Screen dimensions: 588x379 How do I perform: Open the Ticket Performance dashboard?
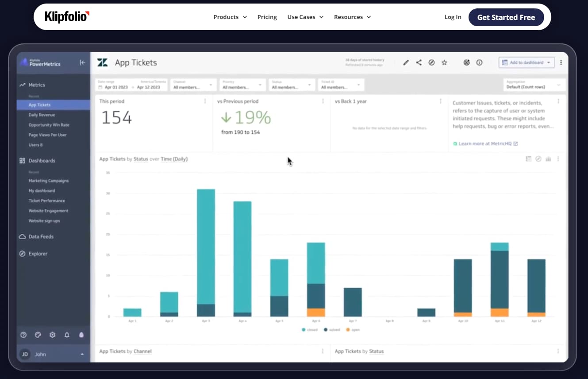coord(46,201)
